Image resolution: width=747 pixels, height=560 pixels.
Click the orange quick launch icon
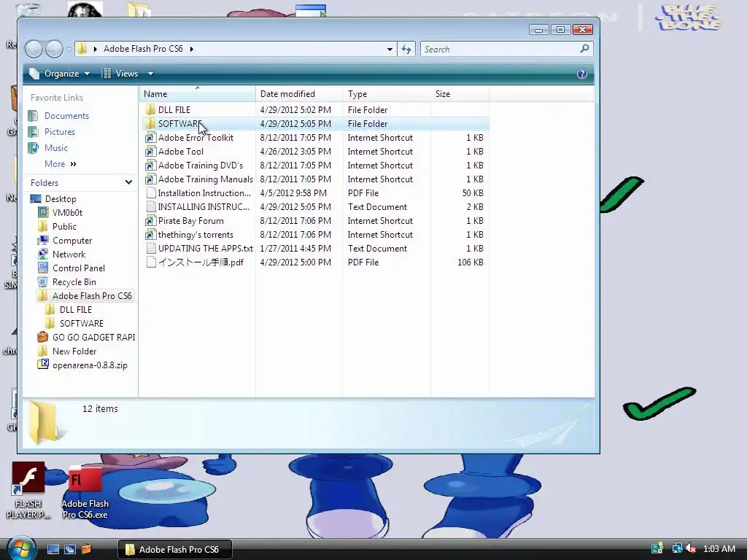86,549
